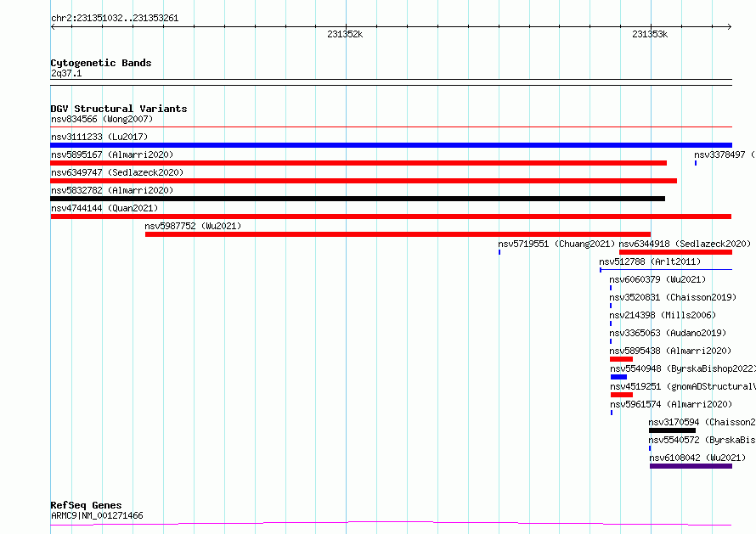The width and height of the screenshot is (756, 534).
Task: Click the Cytogenetic Bands track heading
Action: coord(101,63)
